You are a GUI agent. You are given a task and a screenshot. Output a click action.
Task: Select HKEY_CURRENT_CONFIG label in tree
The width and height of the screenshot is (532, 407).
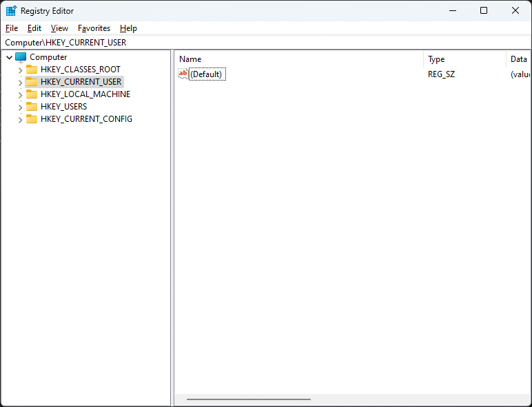click(87, 118)
